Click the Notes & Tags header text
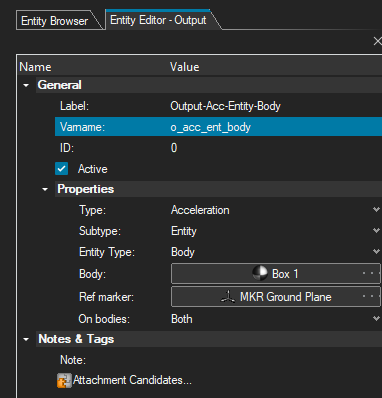Viewport: 382px width, 398px height. [76, 339]
